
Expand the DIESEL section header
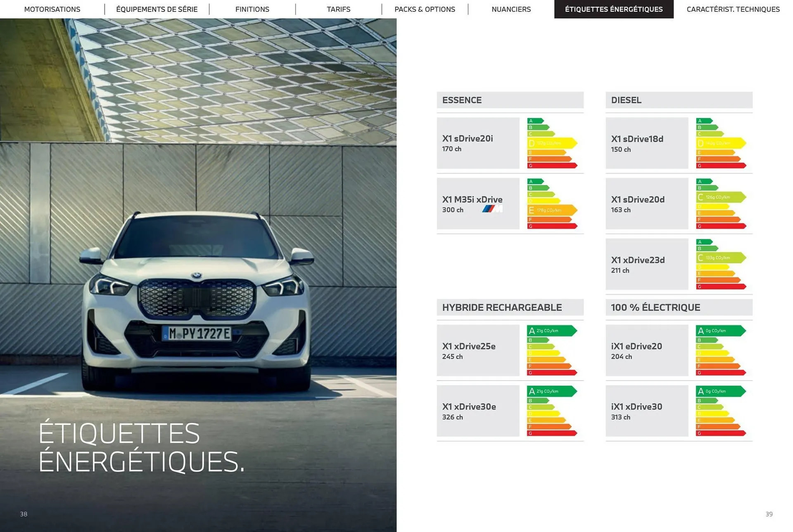pos(679,100)
